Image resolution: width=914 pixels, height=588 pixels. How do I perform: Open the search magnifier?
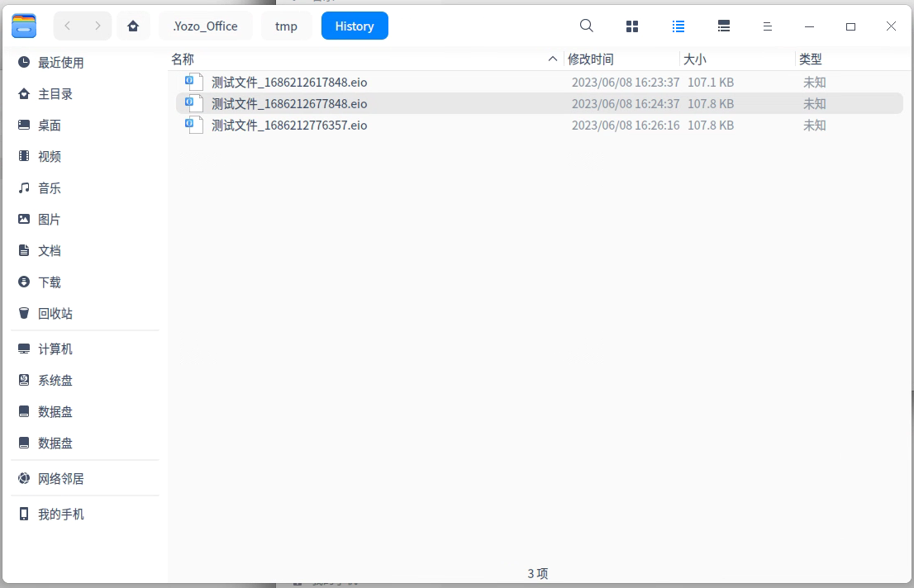pyautogui.click(x=587, y=26)
